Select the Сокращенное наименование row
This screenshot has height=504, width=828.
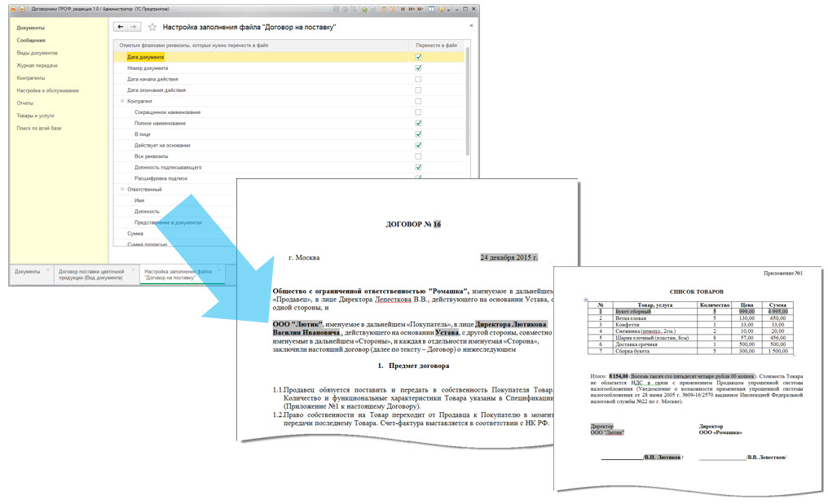pos(288,112)
